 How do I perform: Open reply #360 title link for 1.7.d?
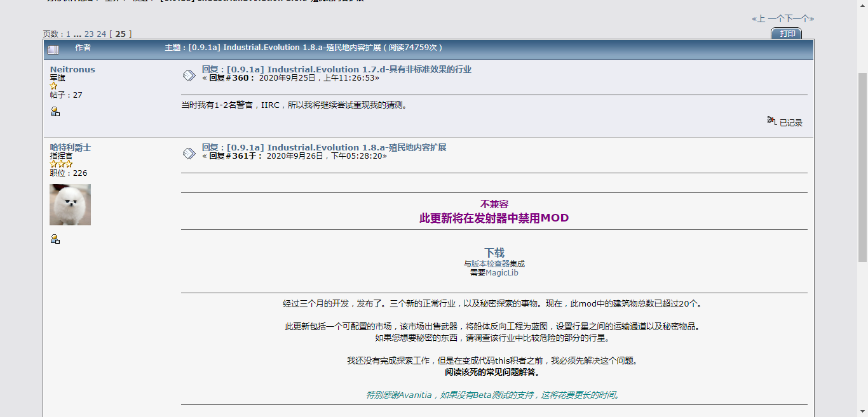tap(337, 69)
